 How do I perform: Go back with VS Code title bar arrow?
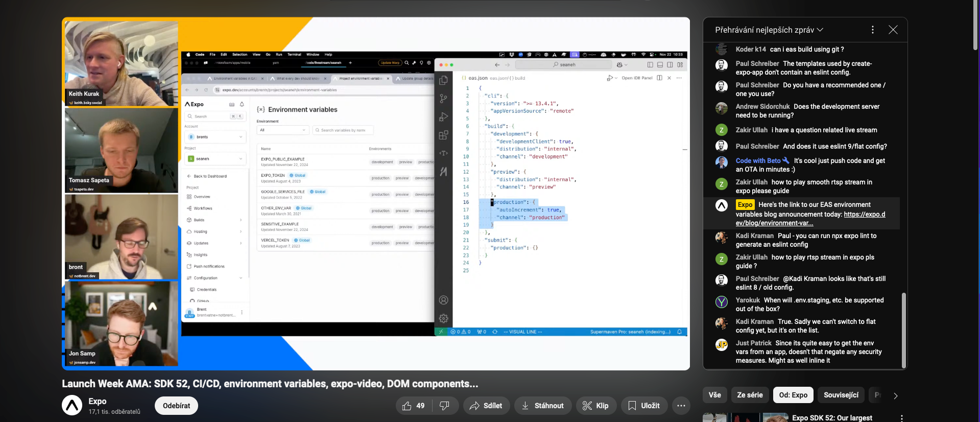click(x=497, y=65)
